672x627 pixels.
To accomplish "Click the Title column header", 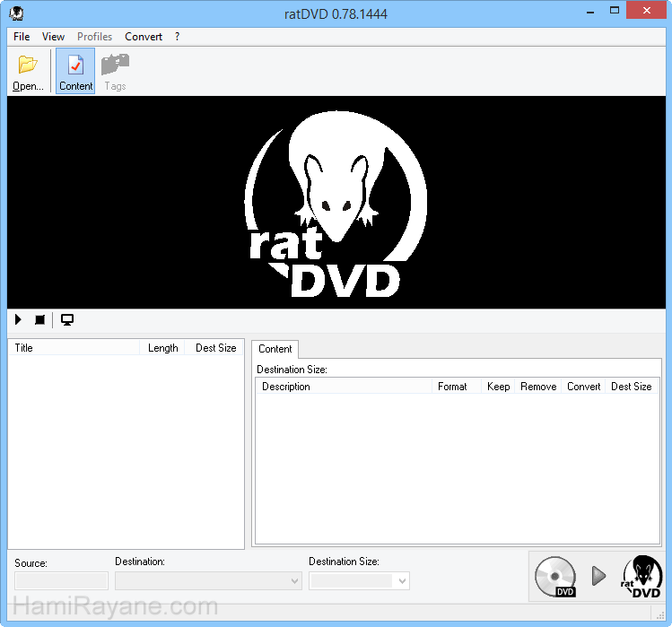I will (x=76, y=348).
